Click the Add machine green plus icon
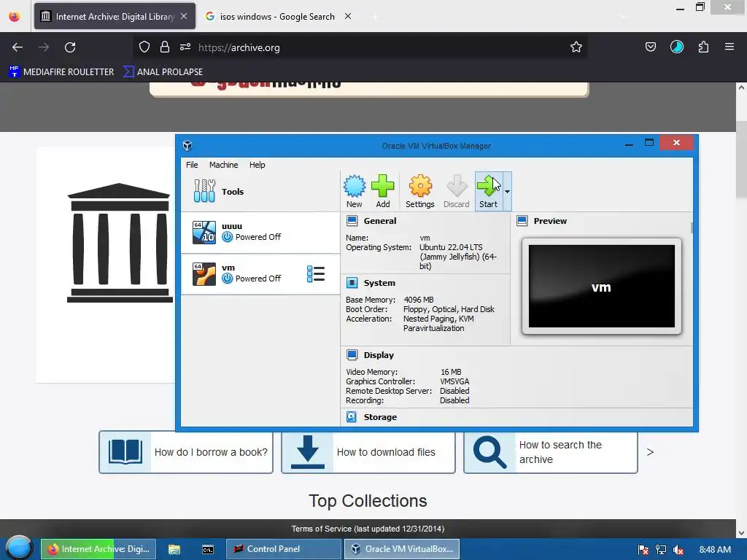This screenshot has width=747, height=560. click(382, 191)
